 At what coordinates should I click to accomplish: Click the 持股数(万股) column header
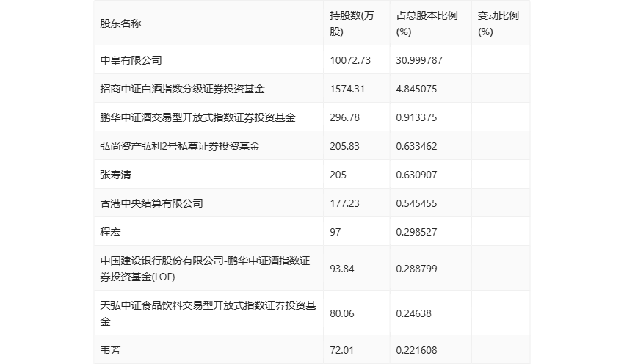[x=352, y=23]
